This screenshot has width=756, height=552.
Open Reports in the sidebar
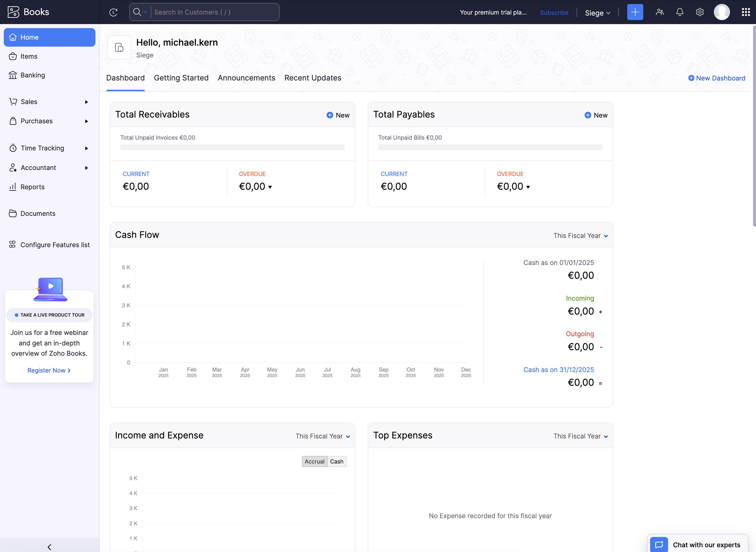coord(49,187)
